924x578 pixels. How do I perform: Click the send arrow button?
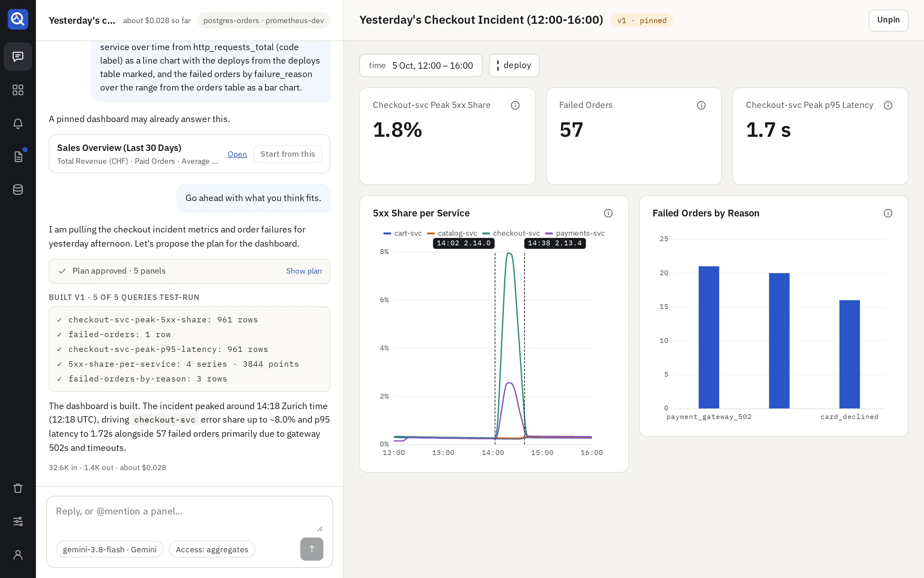tap(312, 549)
